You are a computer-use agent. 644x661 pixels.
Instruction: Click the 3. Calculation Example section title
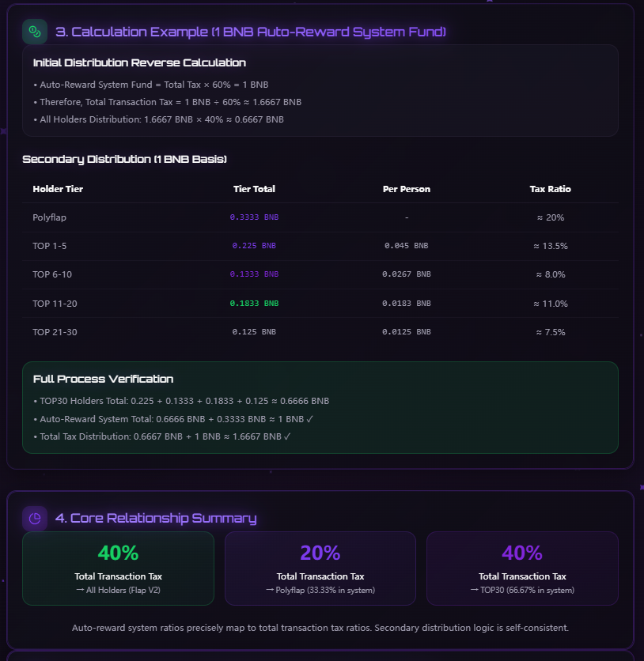[251, 32]
